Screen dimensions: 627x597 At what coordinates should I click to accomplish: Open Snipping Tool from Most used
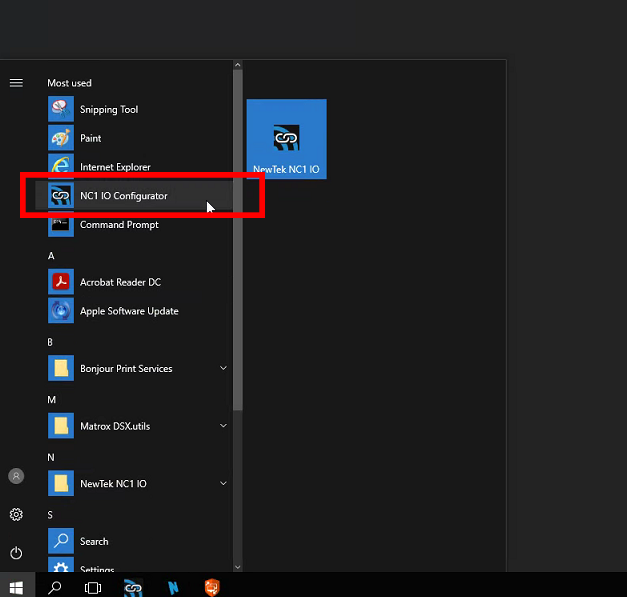tap(108, 110)
